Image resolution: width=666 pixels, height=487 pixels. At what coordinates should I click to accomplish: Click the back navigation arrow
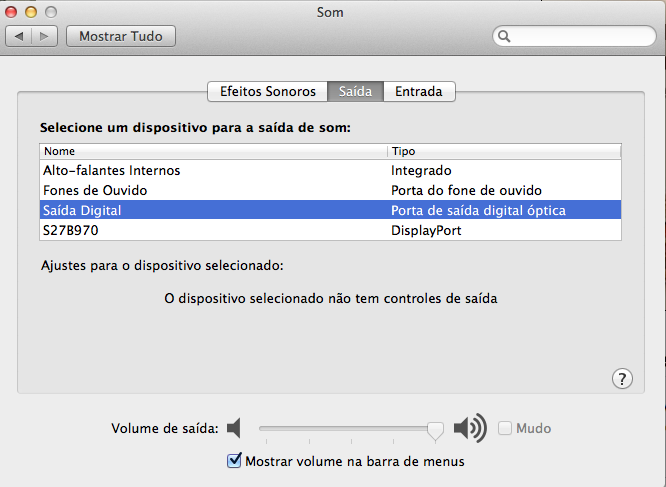(x=20, y=36)
